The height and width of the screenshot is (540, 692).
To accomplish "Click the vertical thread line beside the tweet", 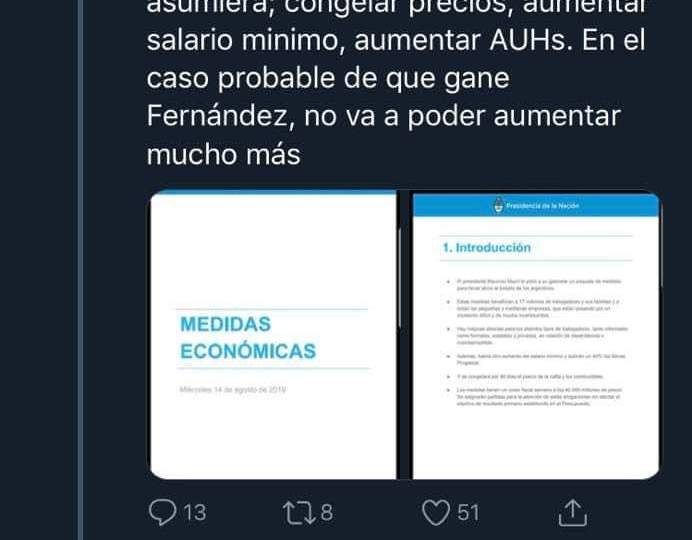I will click(x=80, y=270).
